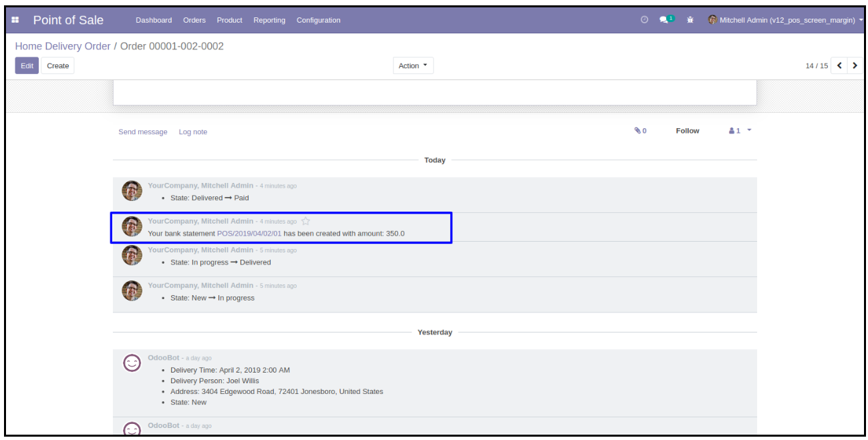Click Send message

tap(143, 132)
